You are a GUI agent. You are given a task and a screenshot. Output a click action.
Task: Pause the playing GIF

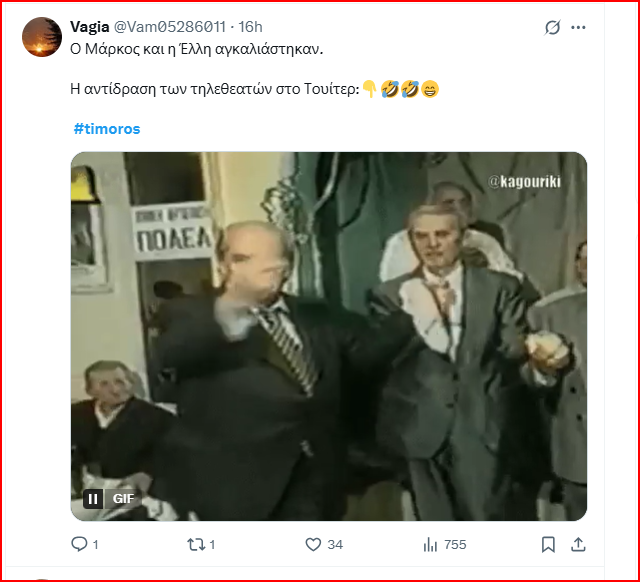click(93, 498)
